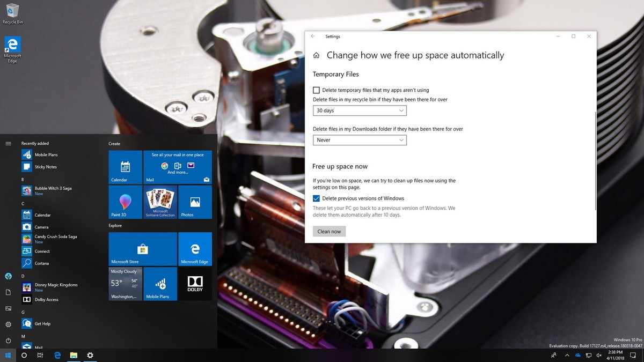Open the weather tile for Washington

click(125, 284)
